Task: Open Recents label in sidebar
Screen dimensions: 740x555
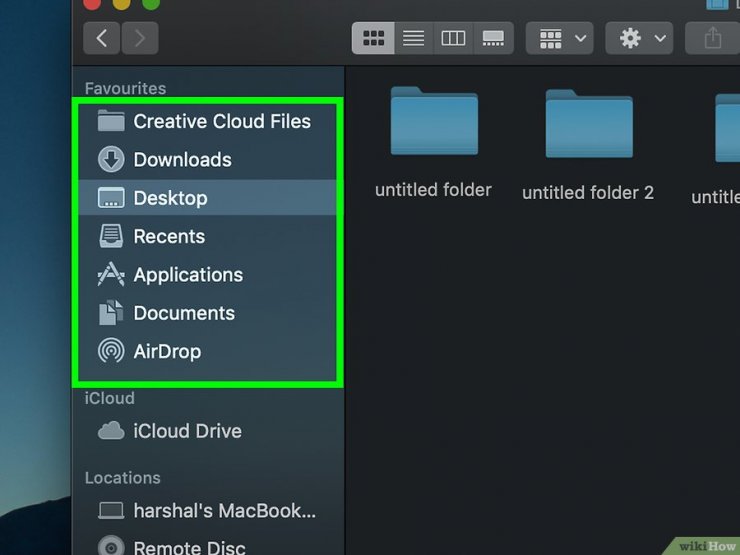Action: pyautogui.click(x=169, y=236)
